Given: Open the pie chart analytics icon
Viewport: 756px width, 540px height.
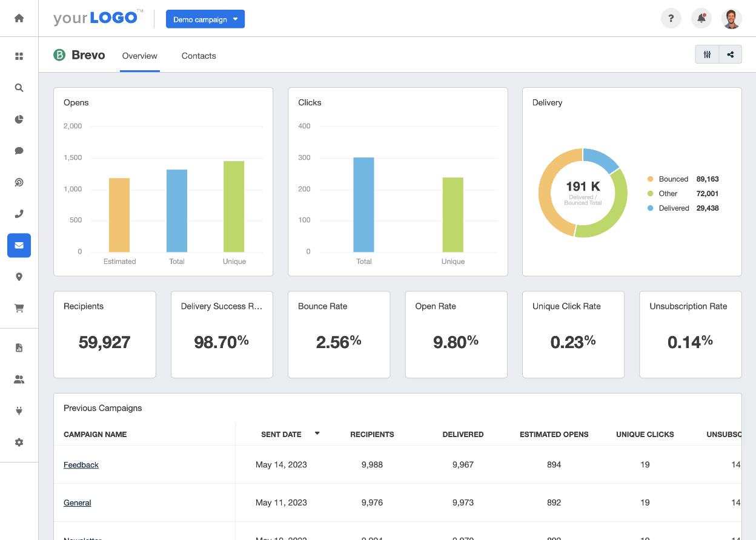Looking at the screenshot, I should pyautogui.click(x=19, y=119).
